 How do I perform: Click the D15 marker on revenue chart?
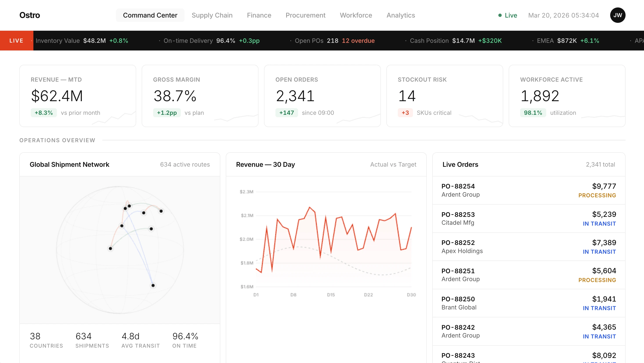[x=331, y=295]
